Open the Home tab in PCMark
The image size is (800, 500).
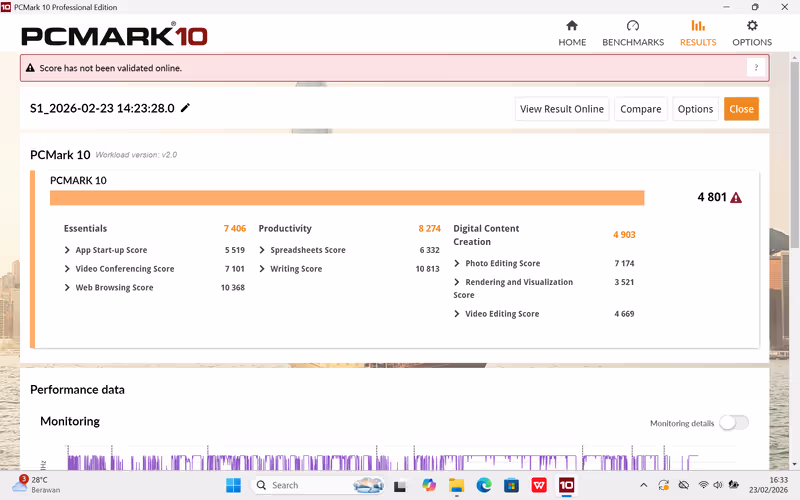coord(572,33)
